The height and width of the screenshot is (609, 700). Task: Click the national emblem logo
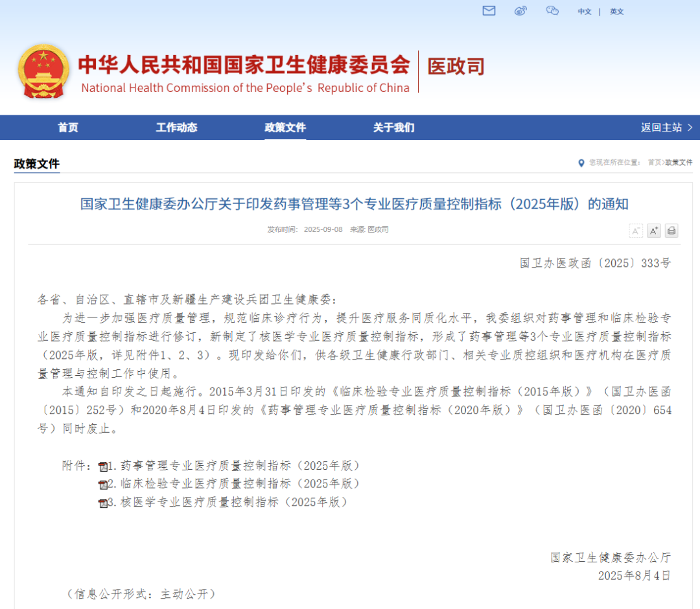pyautogui.click(x=43, y=71)
